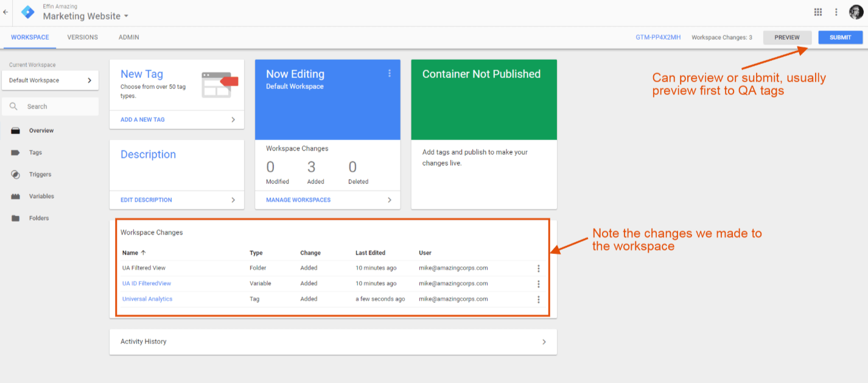Image resolution: width=868 pixels, height=383 pixels.
Task: Expand the Activity History section
Action: click(332, 342)
